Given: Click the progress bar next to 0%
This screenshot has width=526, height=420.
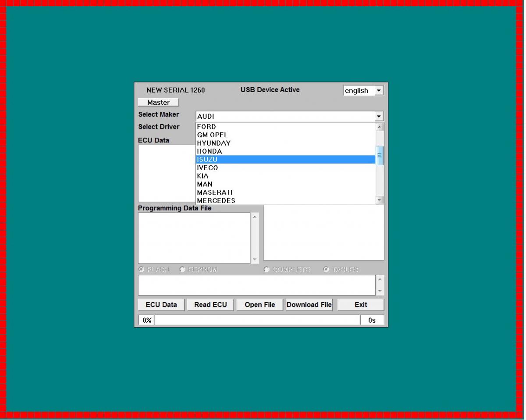Looking at the screenshot, I should click(257, 320).
